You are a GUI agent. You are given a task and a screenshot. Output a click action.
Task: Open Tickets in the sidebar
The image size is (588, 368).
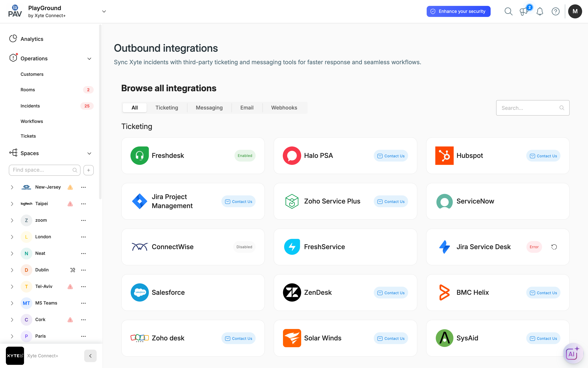point(28,136)
